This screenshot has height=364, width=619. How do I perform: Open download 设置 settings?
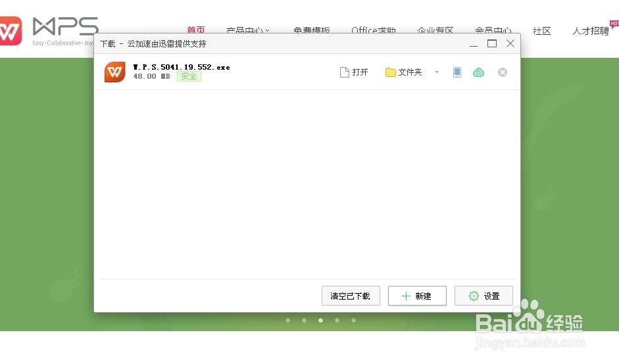tap(483, 296)
